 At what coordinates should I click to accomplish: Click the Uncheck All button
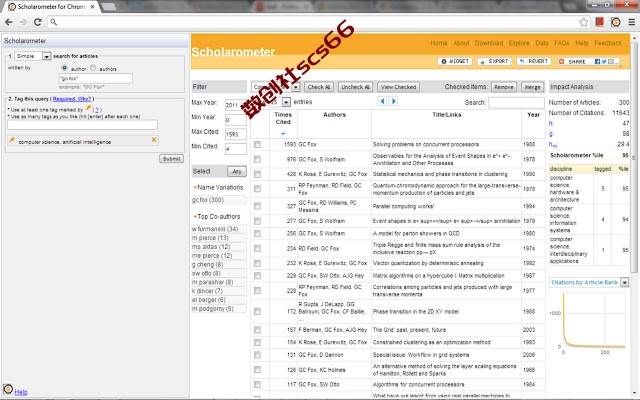(x=356, y=87)
